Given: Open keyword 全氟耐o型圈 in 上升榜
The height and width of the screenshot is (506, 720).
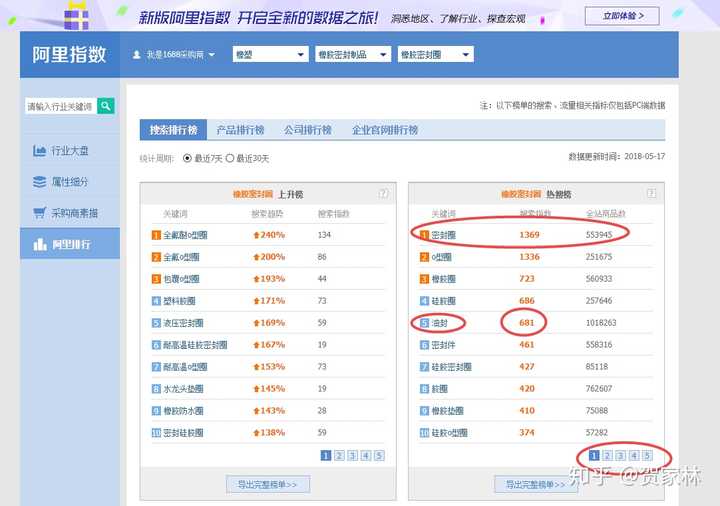Looking at the screenshot, I should 186,235.
